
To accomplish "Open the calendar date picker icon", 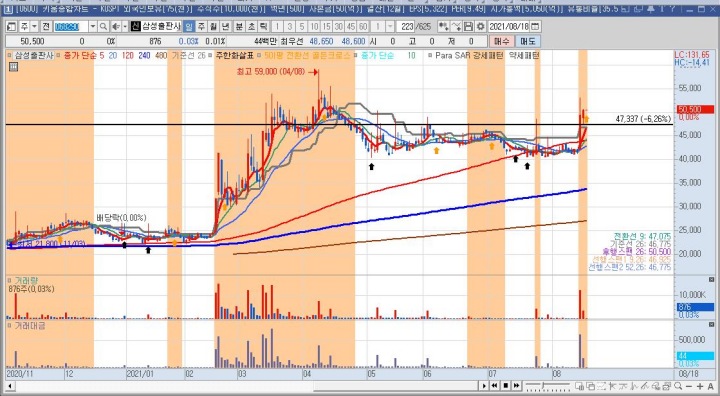I will tap(535, 27).
